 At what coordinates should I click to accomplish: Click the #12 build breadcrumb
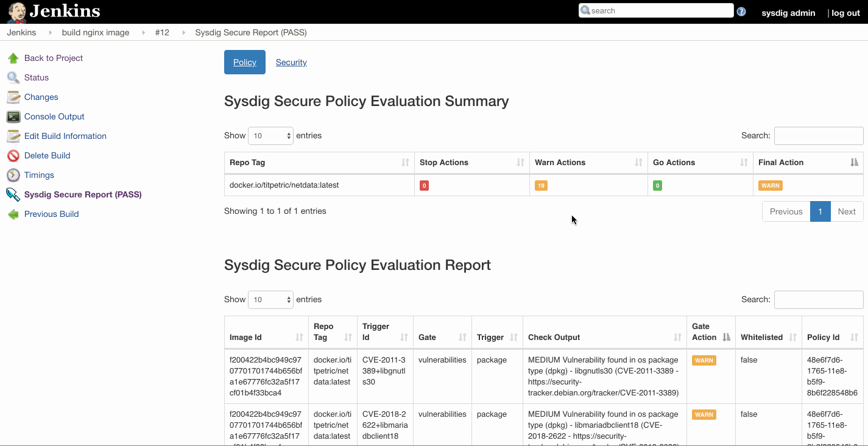[162, 33]
